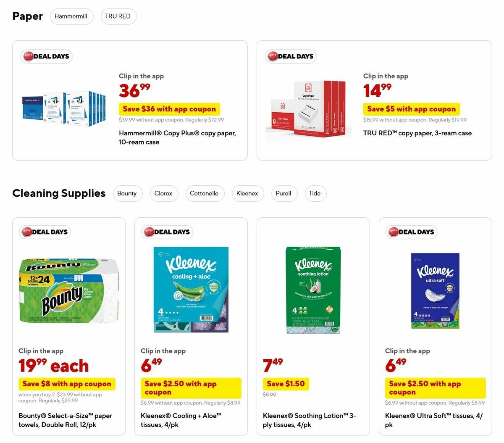504x443 pixels.
Task: Open the Hammermill Copy Plus copy paper product
Action: pyautogui.click(x=177, y=137)
